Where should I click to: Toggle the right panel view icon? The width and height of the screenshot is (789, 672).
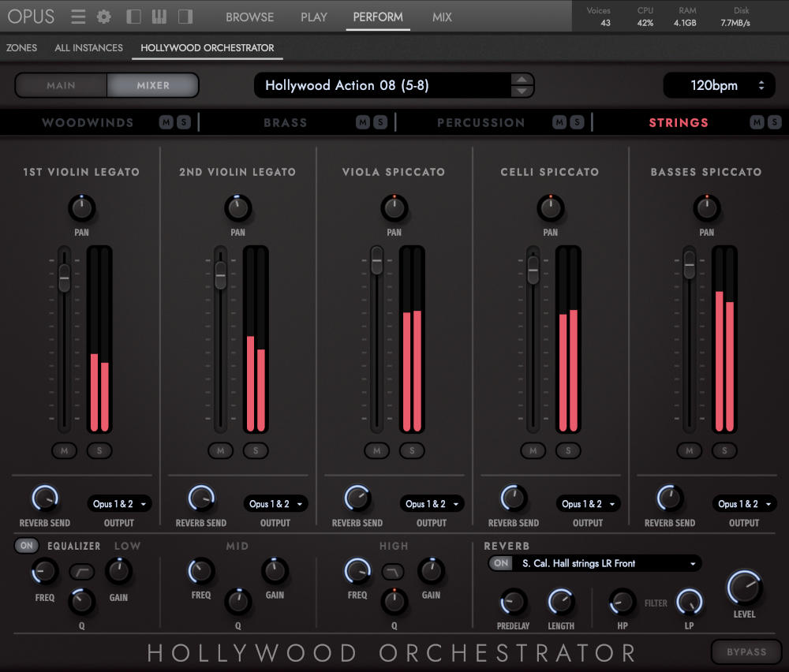tap(184, 16)
